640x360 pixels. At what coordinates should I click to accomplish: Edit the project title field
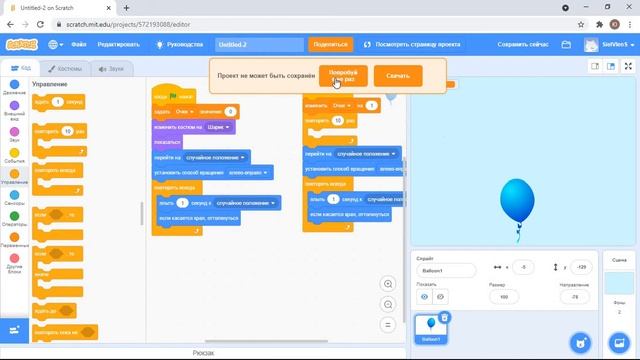tap(259, 44)
